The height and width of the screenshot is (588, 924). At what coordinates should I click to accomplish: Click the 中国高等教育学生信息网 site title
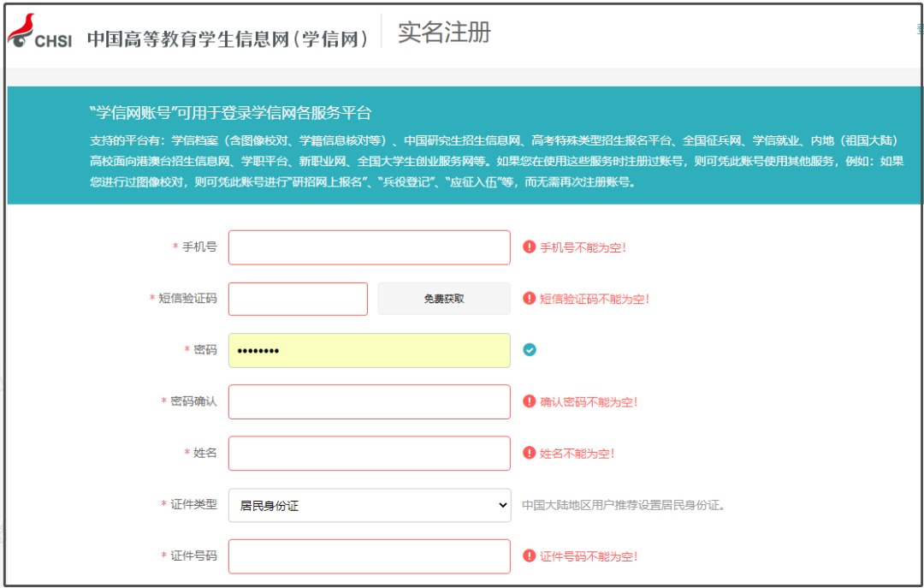coord(228,39)
